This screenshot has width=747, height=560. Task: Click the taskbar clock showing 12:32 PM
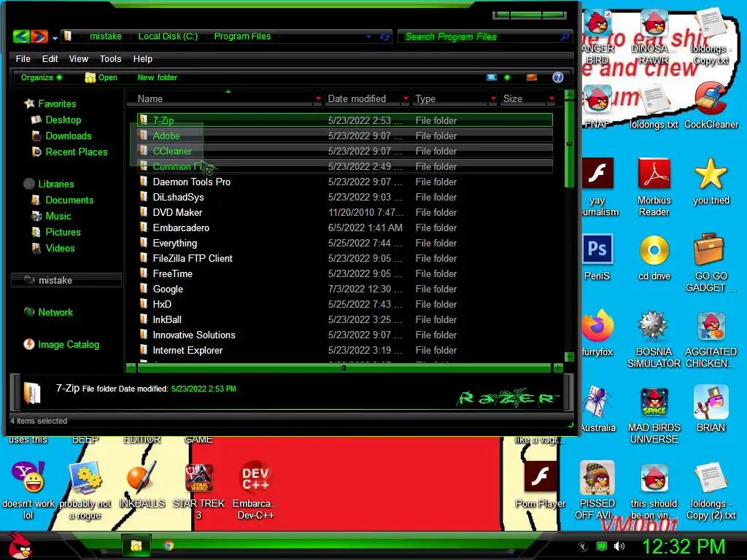pyautogui.click(x=684, y=546)
